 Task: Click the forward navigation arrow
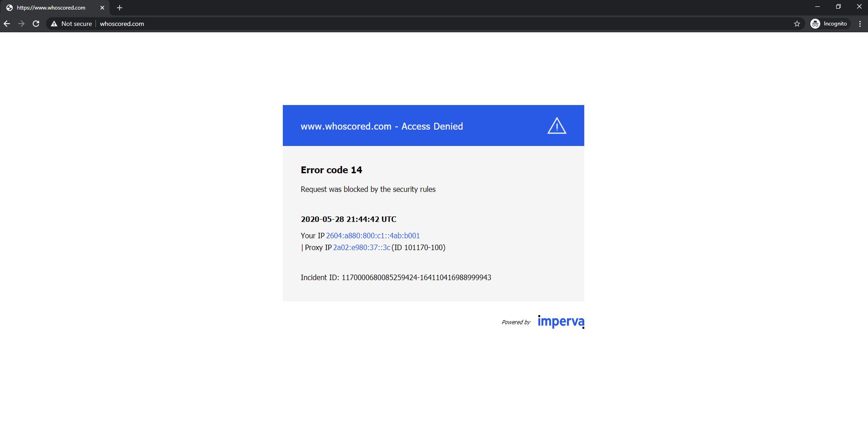pyautogui.click(x=21, y=24)
